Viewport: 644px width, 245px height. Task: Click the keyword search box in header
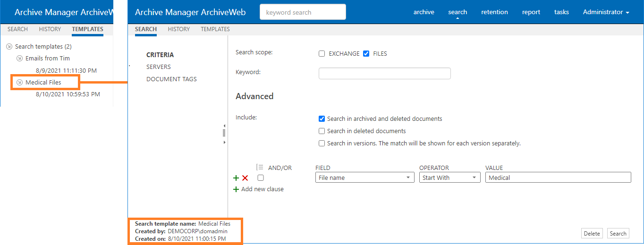[x=303, y=12]
